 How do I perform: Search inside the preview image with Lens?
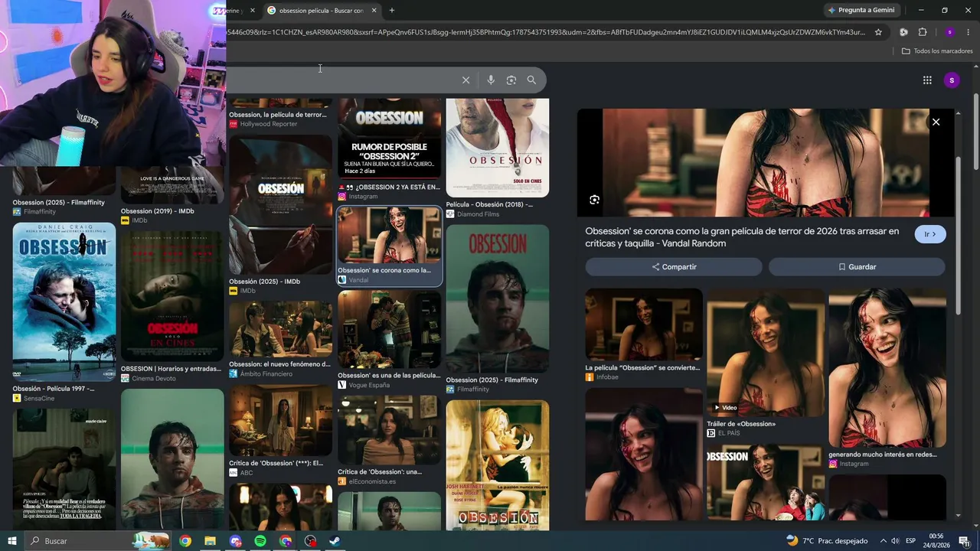[594, 200]
